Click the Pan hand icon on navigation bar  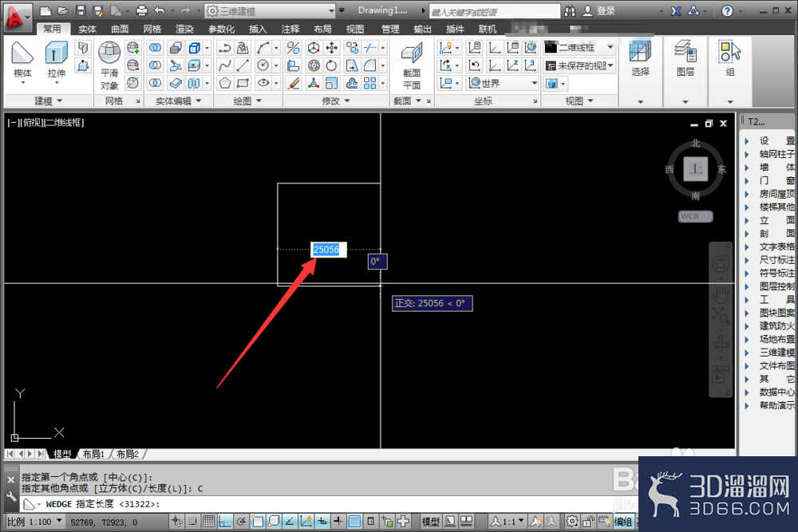(x=720, y=294)
